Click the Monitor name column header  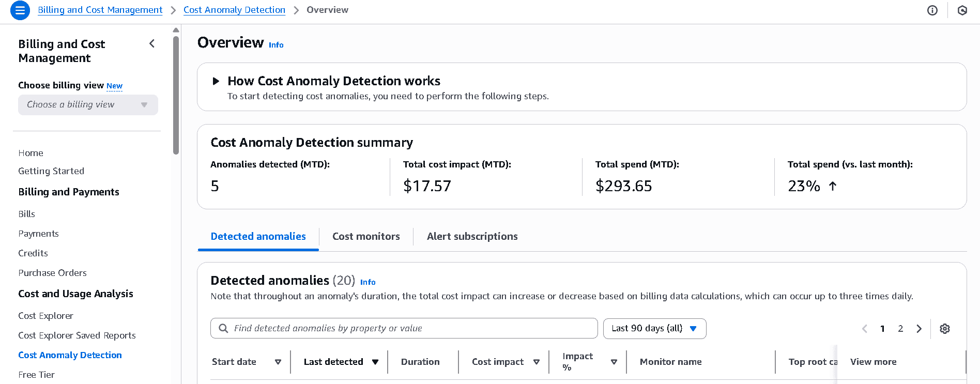click(x=670, y=362)
